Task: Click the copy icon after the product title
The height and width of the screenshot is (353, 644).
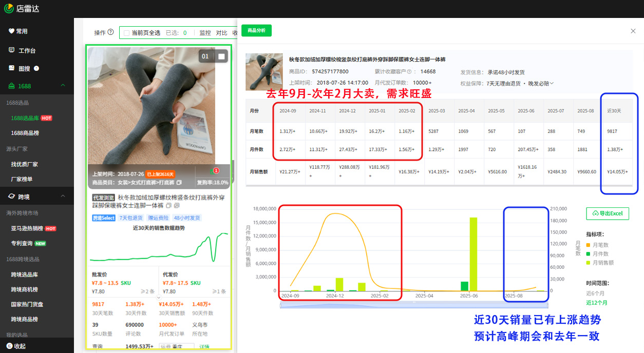Action: pyautogui.click(x=168, y=206)
